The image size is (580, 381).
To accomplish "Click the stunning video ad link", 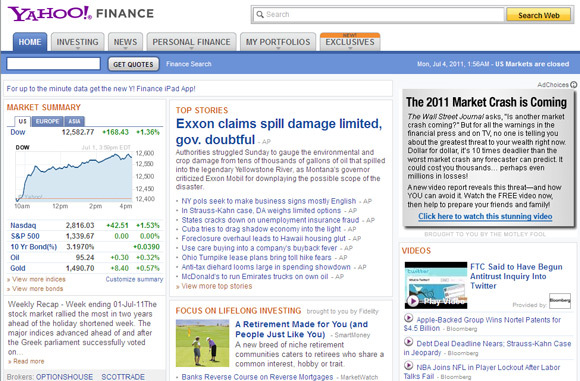I will [485, 216].
